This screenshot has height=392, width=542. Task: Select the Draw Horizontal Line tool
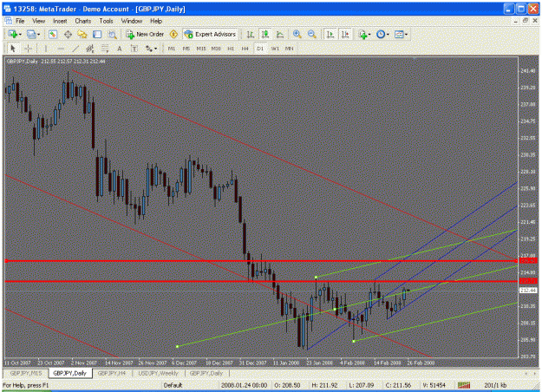pyautogui.click(x=61, y=49)
